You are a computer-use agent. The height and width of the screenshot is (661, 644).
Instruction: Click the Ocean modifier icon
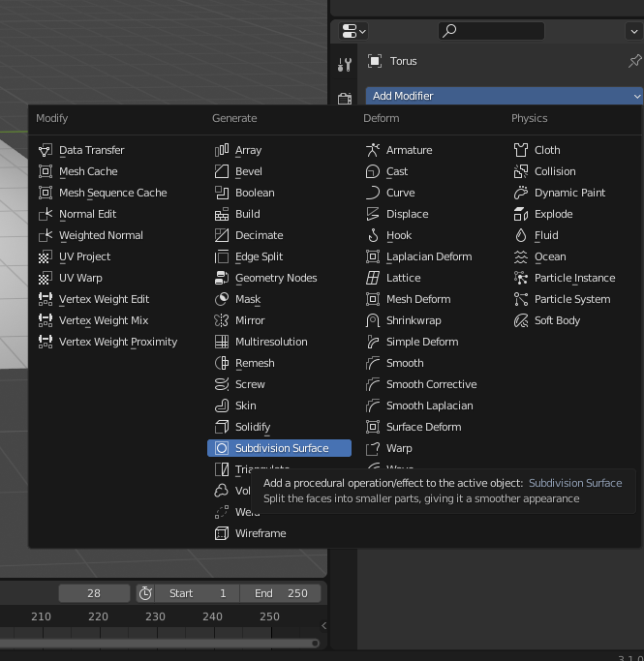click(x=521, y=256)
